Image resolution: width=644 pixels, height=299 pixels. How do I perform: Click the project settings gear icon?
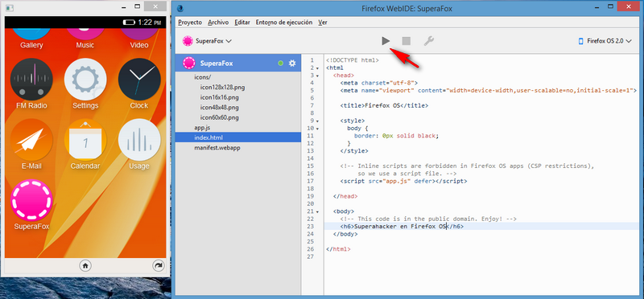coord(292,63)
